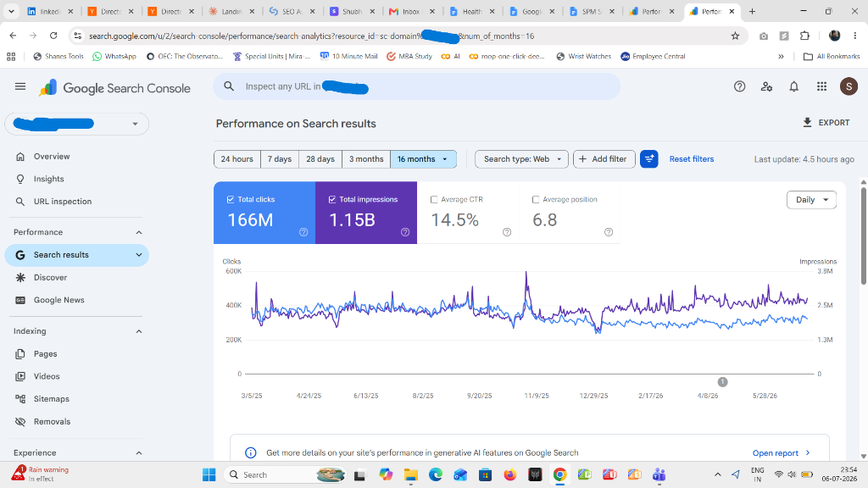Image resolution: width=868 pixels, height=488 pixels.
Task: Open the notifications bell
Action: coord(793,86)
